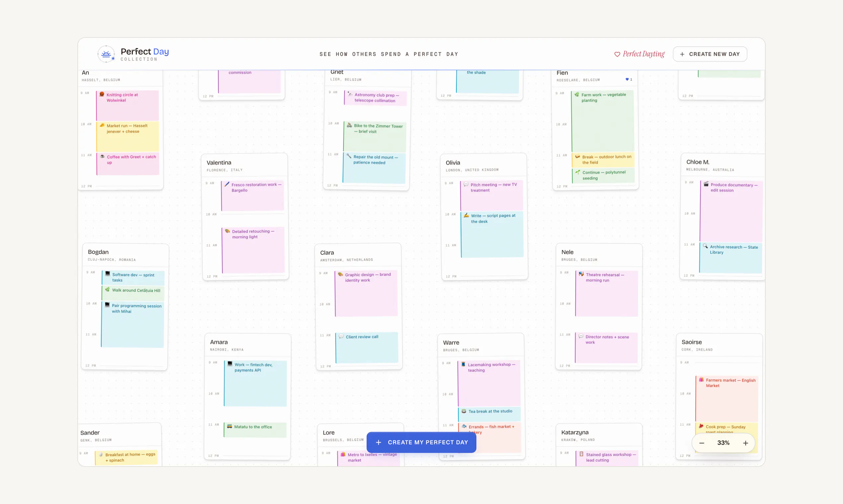Click the London, United Kingdom location label

tap(472, 170)
